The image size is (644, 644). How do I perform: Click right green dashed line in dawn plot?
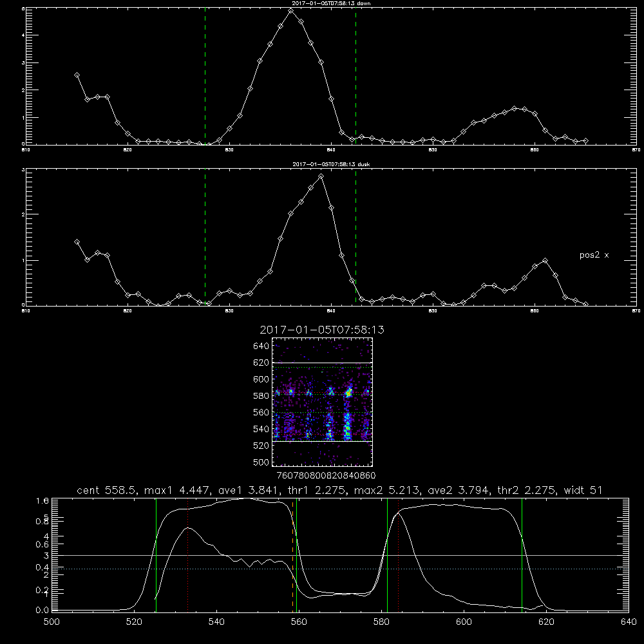click(x=355, y=77)
